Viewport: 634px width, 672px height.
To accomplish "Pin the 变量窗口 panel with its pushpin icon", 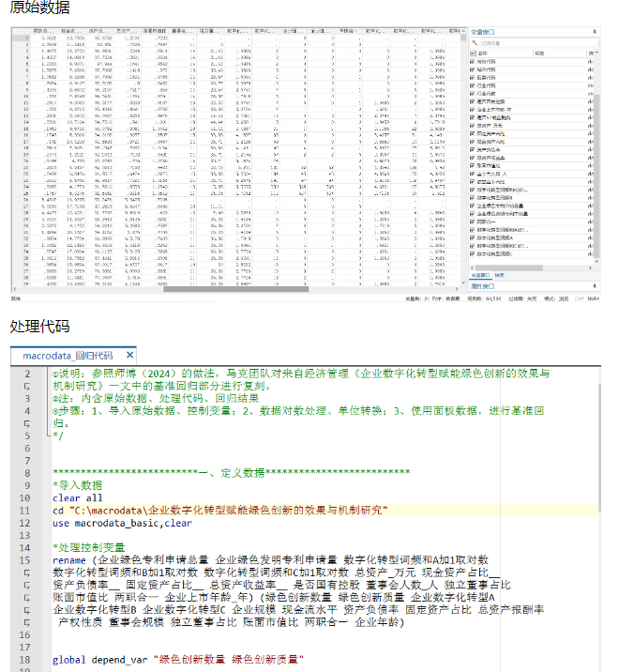I will point(595,32).
